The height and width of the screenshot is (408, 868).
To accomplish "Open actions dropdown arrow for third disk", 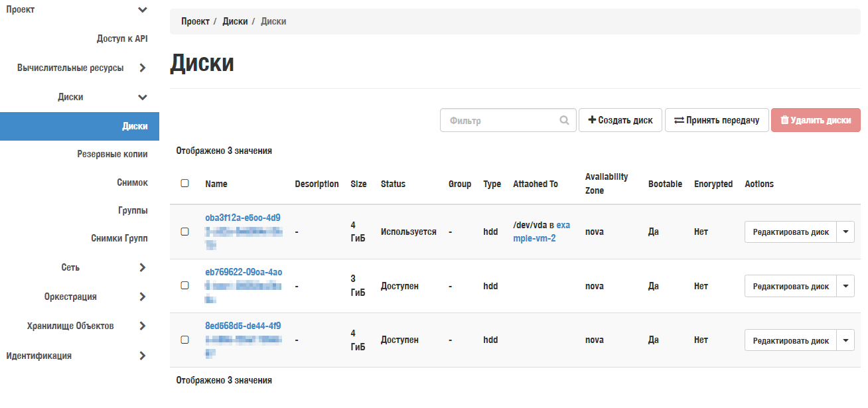I will 845,340.
